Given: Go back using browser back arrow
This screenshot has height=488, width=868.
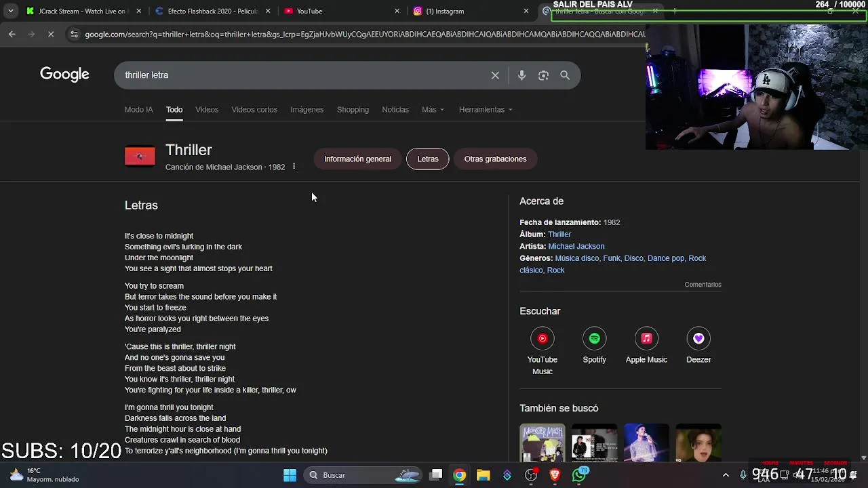Looking at the screenshot, I should pos(12,34).
